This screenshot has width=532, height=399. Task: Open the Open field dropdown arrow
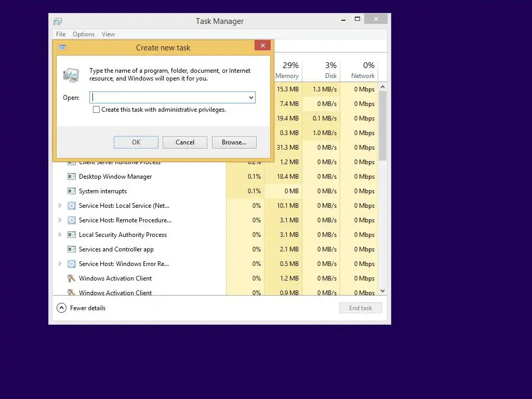(251, 98)
